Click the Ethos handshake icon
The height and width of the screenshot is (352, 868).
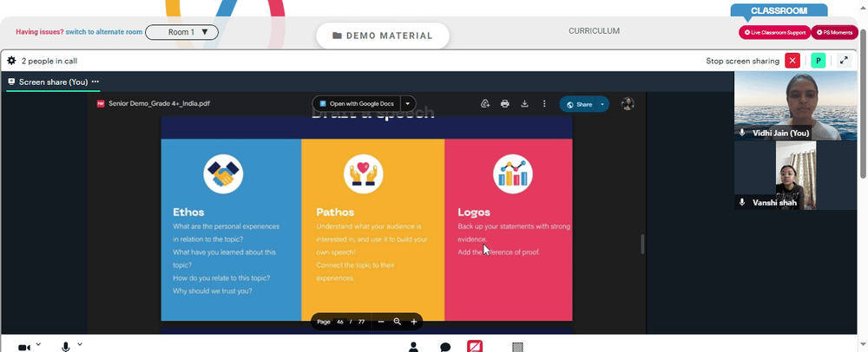(x=223, y=174)
